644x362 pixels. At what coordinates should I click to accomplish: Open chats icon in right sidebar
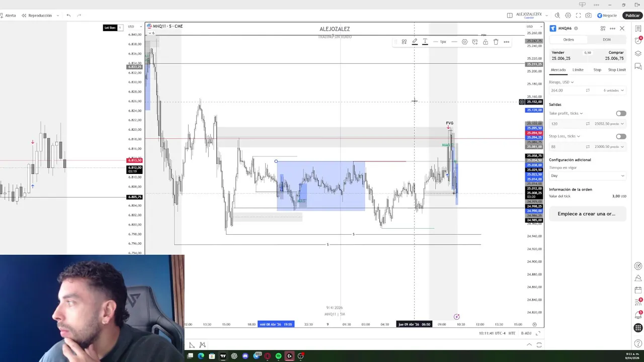638,66
